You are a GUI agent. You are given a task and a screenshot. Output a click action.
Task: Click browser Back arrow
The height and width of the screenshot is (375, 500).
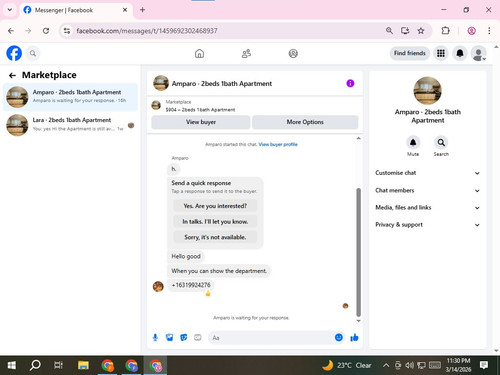(11, 31)
